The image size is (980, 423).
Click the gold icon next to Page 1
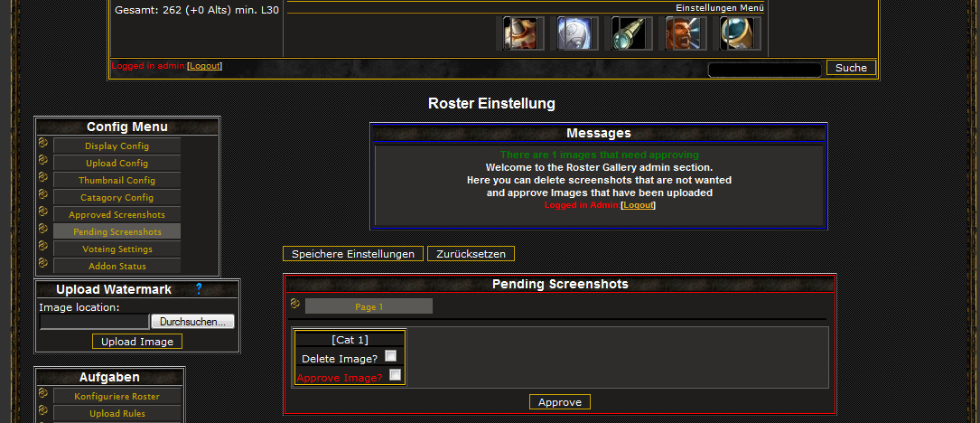click(x=295, y=304)
